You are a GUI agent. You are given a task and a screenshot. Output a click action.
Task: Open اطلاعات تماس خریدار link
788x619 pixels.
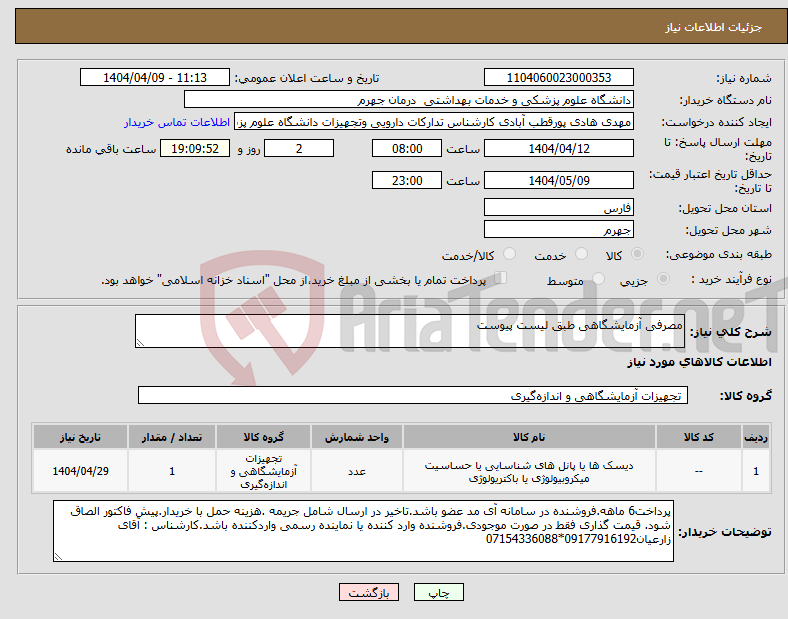click(177, 122)
